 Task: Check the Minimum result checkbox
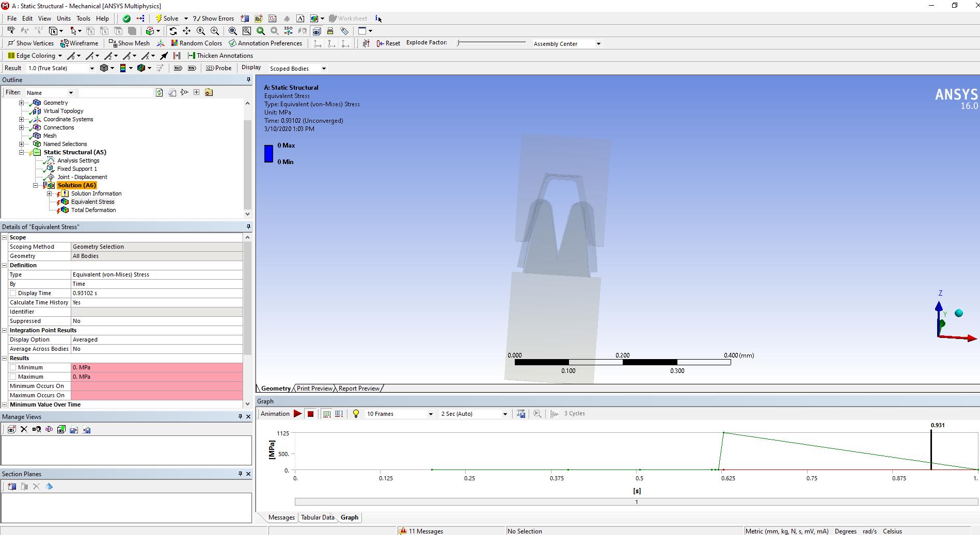(13, 367)
